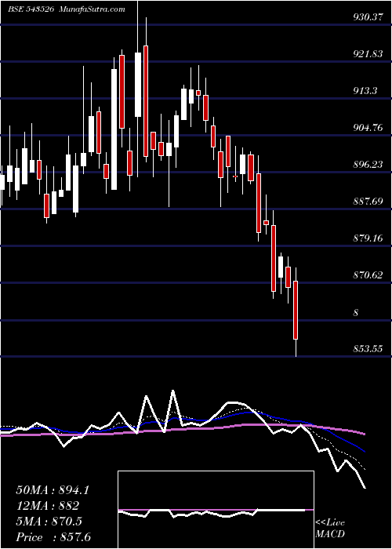Click the 12MA : 882 reading

47,506
